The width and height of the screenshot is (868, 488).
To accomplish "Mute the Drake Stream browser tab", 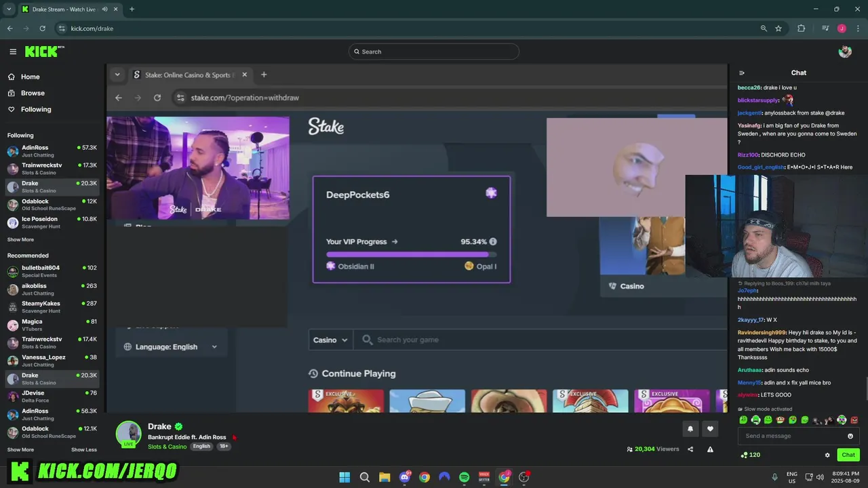I will [x=104, y=9].
